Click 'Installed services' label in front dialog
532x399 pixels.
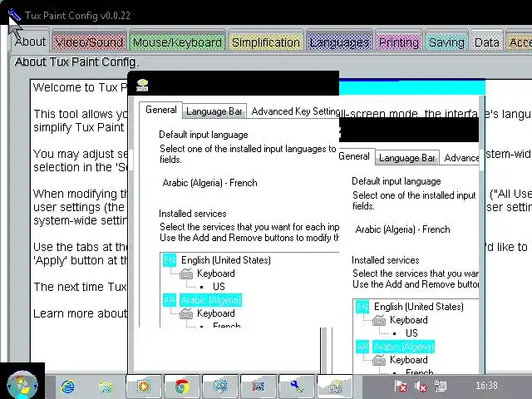[192, 214]
